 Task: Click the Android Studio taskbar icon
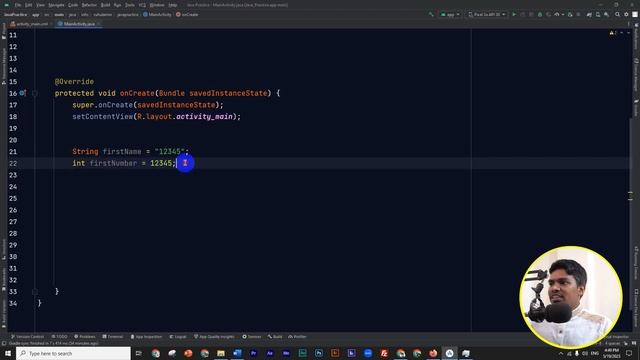(x=449, y=353)
